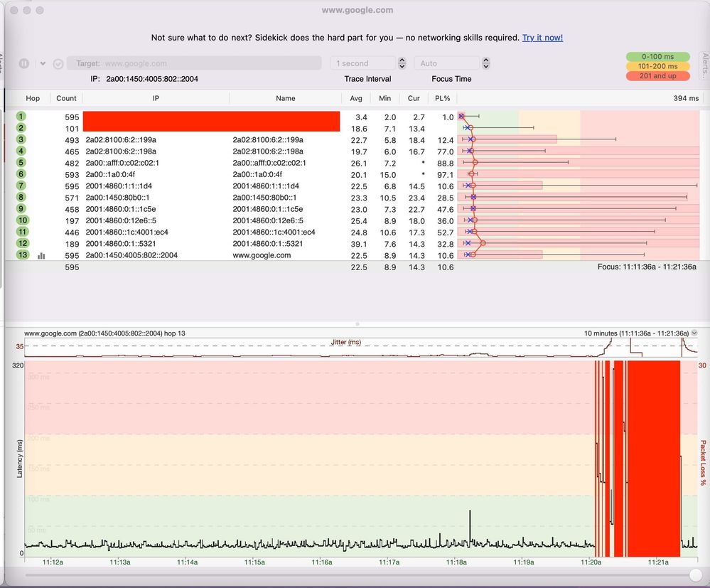Screen dimensions: 710x588
Task: Pause the trace with the pause button
Action: coord(24,63)
